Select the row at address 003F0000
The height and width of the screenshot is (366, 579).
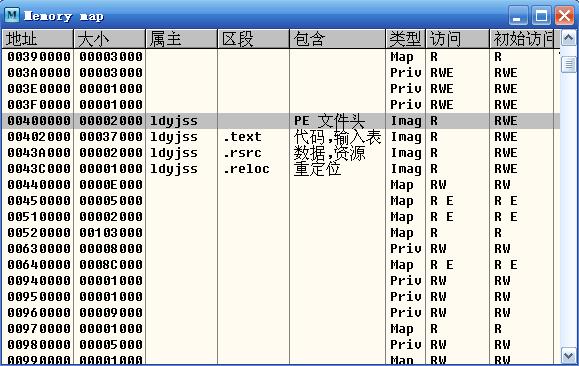click(281, 105)
